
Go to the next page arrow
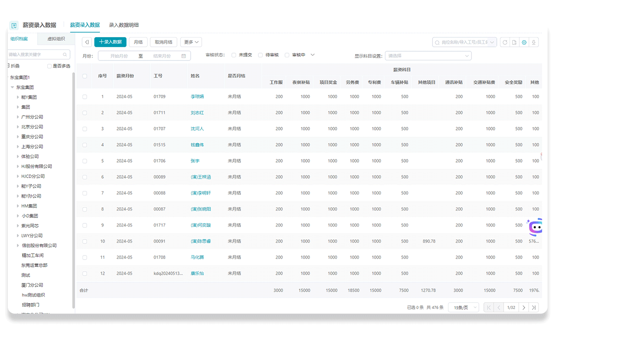pos(524,308)
